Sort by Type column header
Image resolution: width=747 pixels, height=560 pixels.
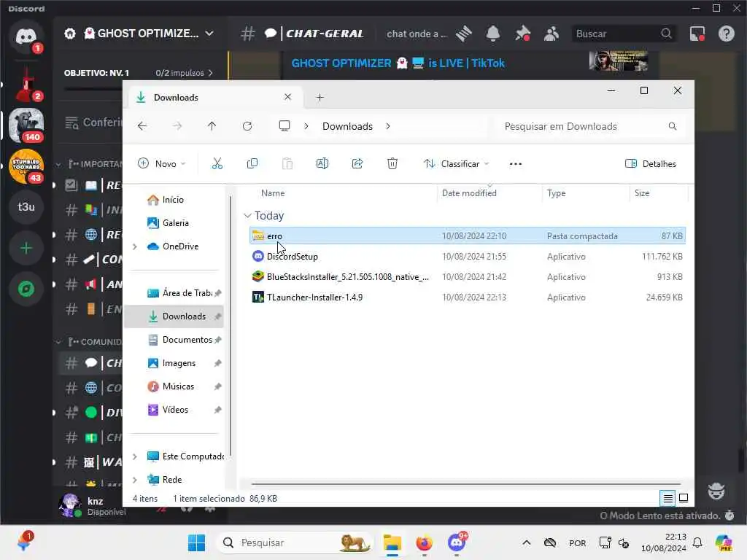[x=556, y=193]
